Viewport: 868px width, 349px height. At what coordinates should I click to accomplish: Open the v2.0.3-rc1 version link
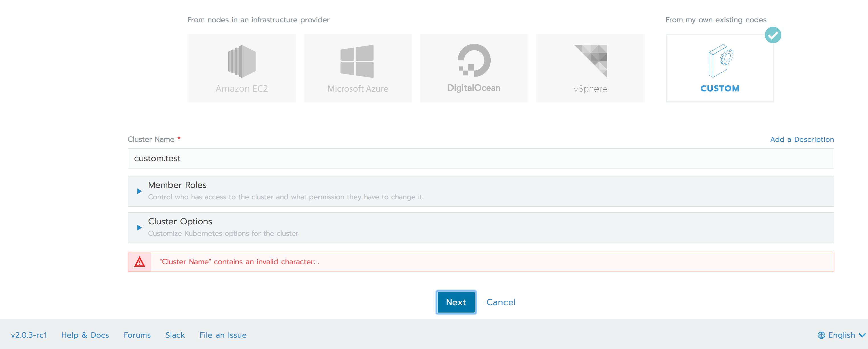pos(29,335)
